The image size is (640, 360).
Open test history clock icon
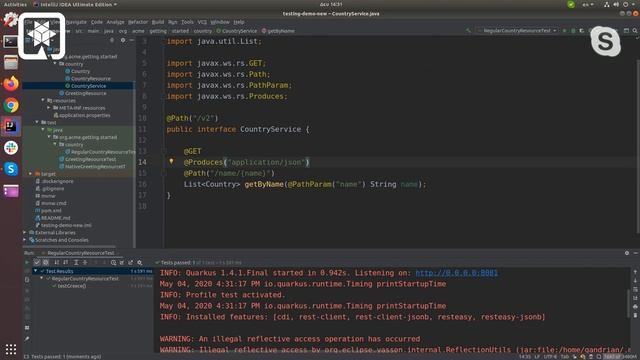(x=113, y=262)
